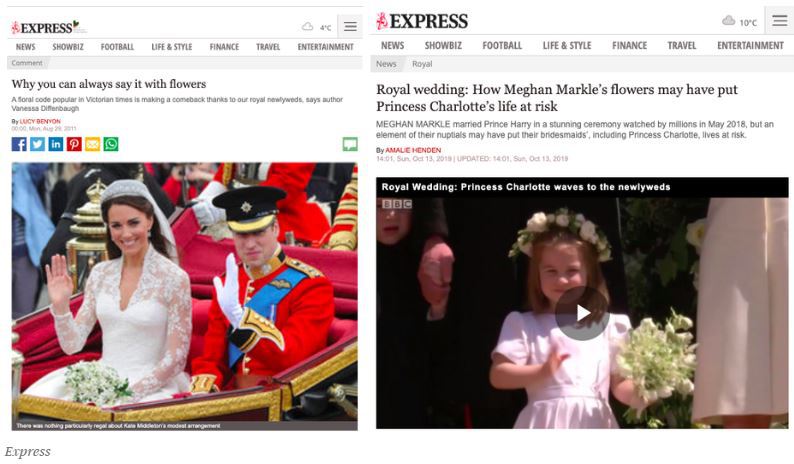Open author link Amalie Henden
This screenshot has width=794, height=464.
pyautogui.click(x=413, y=150)
